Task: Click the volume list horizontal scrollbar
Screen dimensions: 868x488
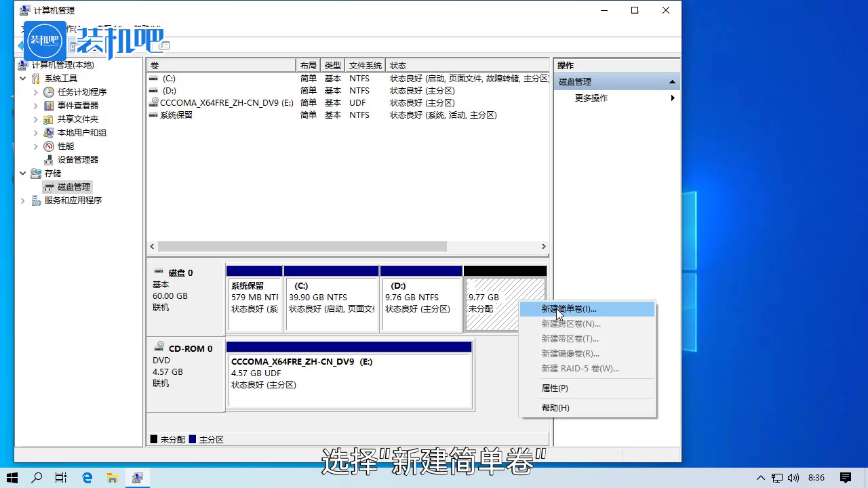Action: tap(302, 247)
